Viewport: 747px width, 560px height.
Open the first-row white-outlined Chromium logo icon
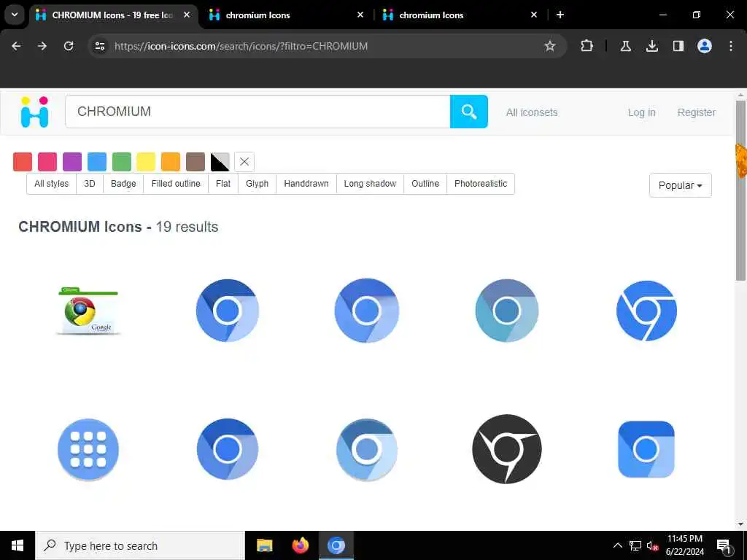[x=646, y=311]
